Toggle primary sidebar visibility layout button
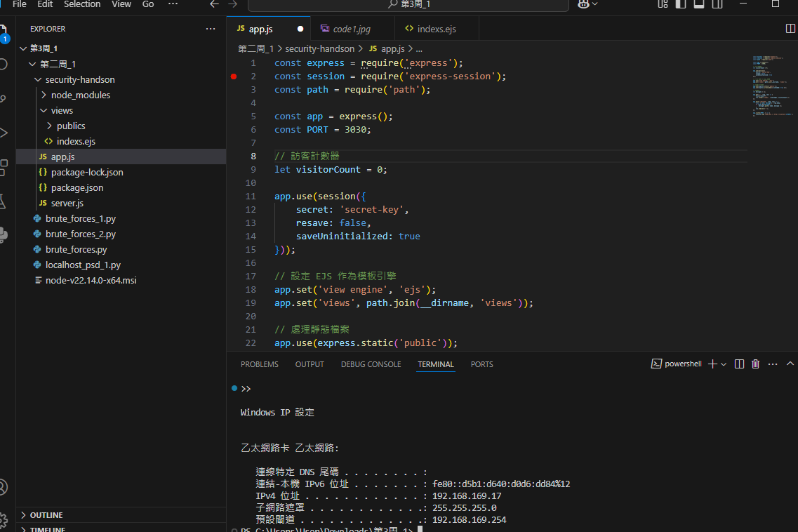 click(x=680, y=4)
